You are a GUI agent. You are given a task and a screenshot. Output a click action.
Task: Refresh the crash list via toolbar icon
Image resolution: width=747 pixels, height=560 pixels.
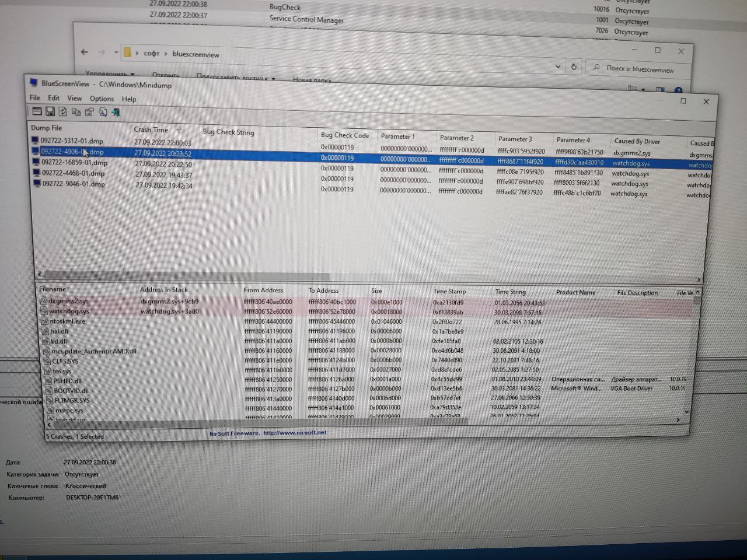pos(62,111)
